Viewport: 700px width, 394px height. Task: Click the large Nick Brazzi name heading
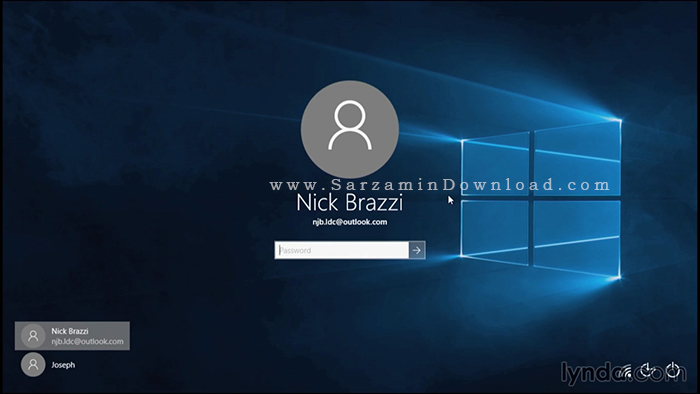[x=350, y=203]
